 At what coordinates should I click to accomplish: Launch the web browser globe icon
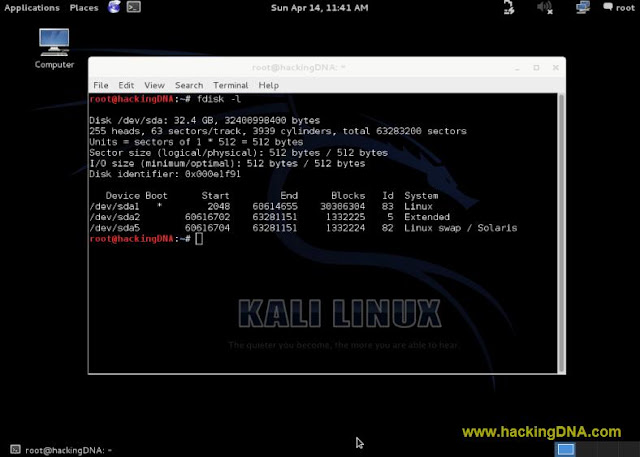[114, 7]
